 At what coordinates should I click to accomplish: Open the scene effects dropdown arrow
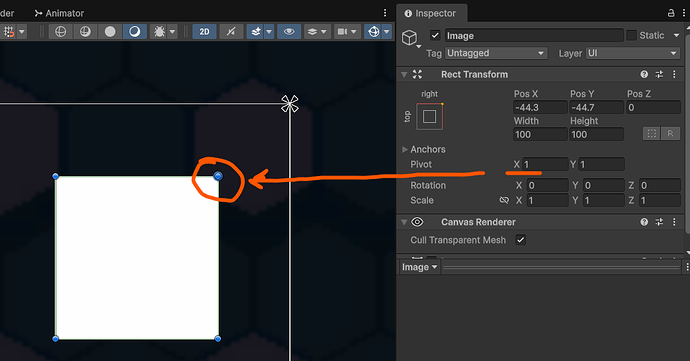pyautogui.click(x=269, y=32)
